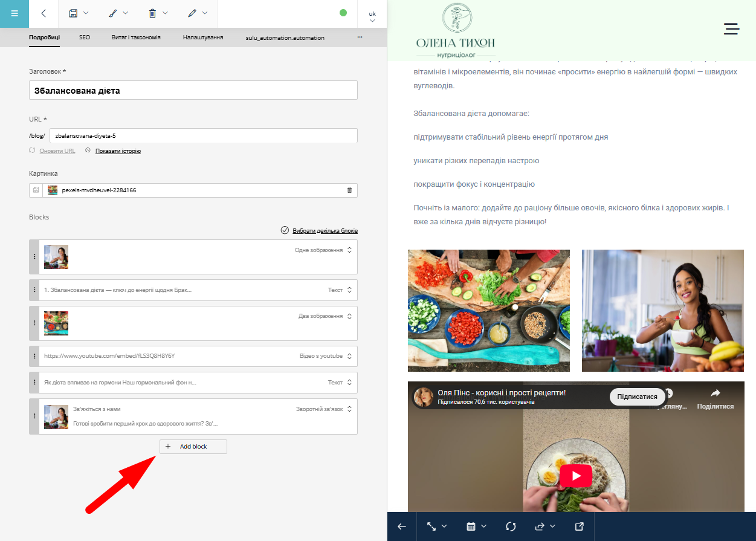Click the pencil edit icon in toolbar

point(197,13)
